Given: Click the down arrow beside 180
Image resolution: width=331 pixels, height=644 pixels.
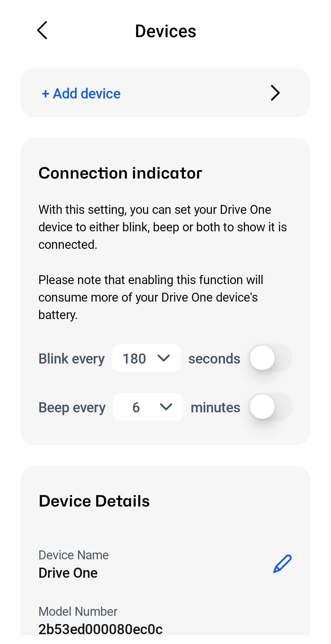Looking at the screenshot, I should (163, 358).
